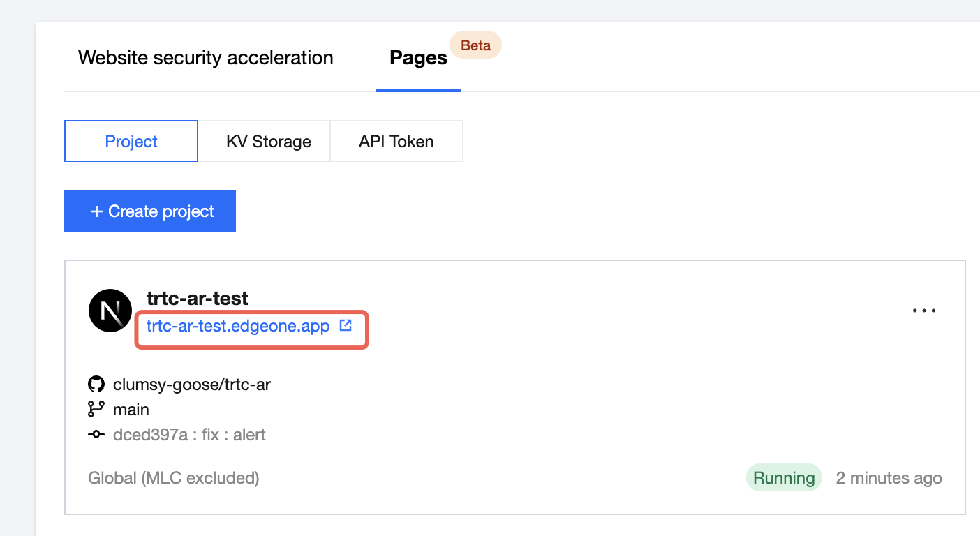Click the Running status badge
This screenshot has height=536, width=980.
(x=784, y=478)
